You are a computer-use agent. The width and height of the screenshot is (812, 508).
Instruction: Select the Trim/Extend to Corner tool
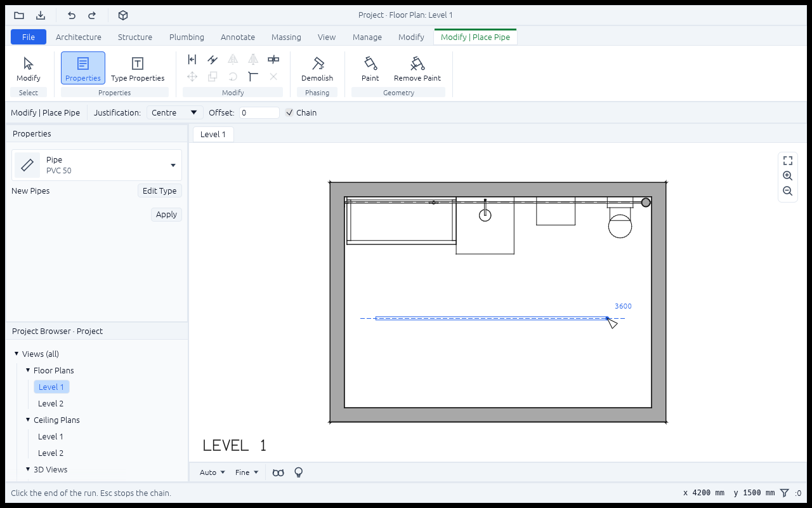(253, 77)
